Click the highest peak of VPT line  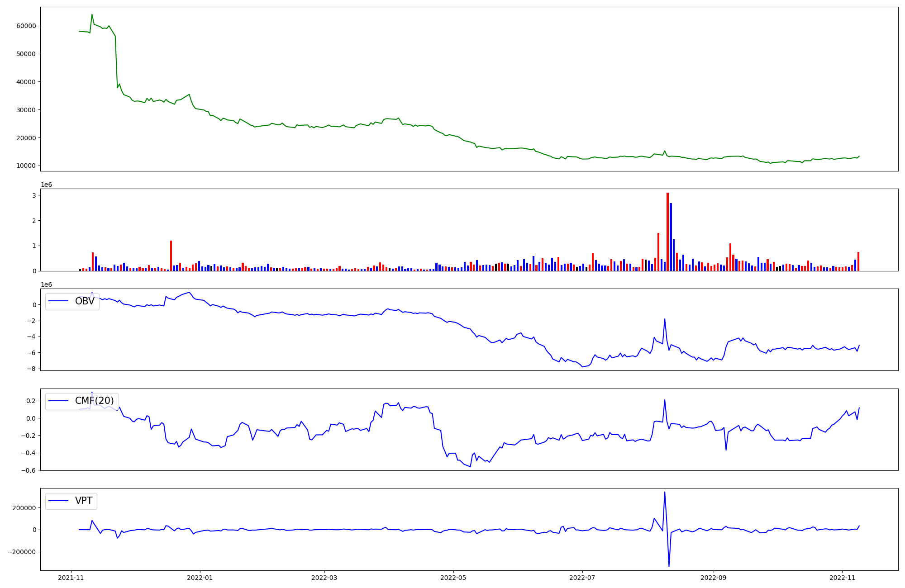click(x=664, y=492)
